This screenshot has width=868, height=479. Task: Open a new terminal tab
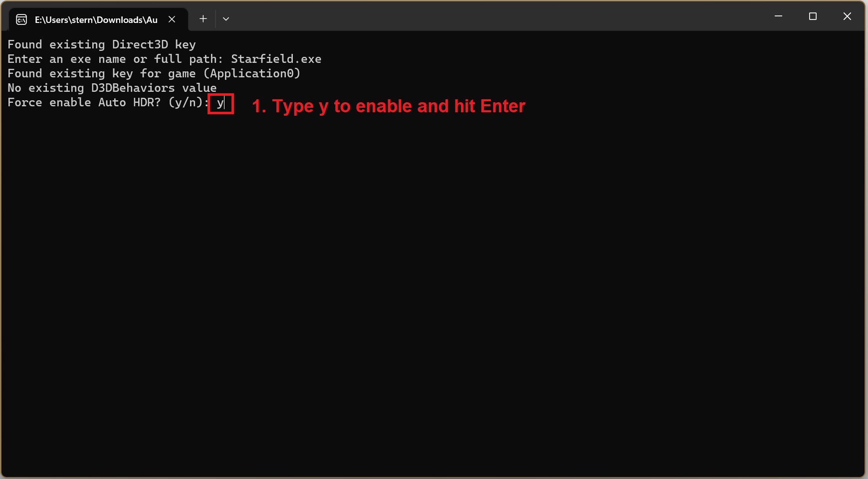point(203,19)
